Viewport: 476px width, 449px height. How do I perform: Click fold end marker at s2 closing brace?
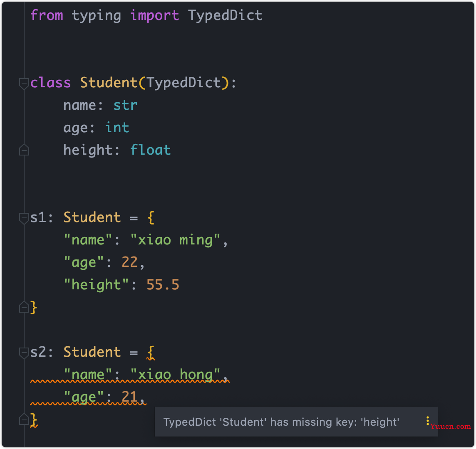pos(24,419)
